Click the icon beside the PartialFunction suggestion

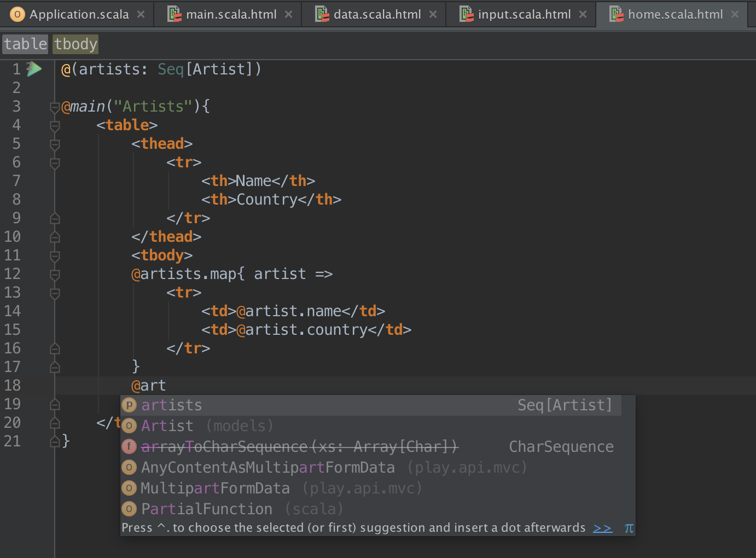(x=129, y=509)
